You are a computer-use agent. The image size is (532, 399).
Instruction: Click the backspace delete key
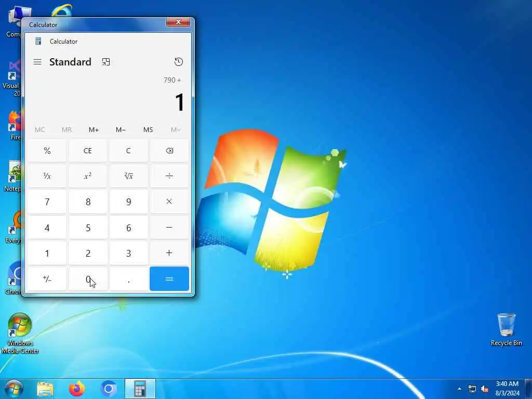coord(169,151)
